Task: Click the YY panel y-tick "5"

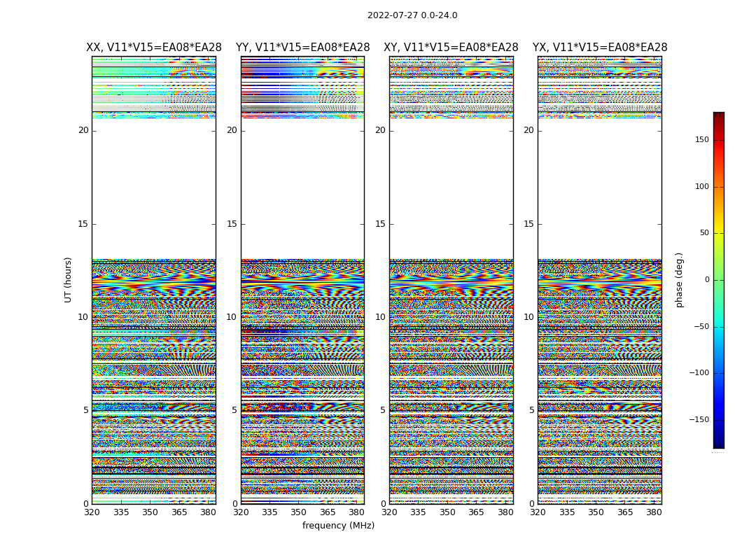Action: pos(234,410)
